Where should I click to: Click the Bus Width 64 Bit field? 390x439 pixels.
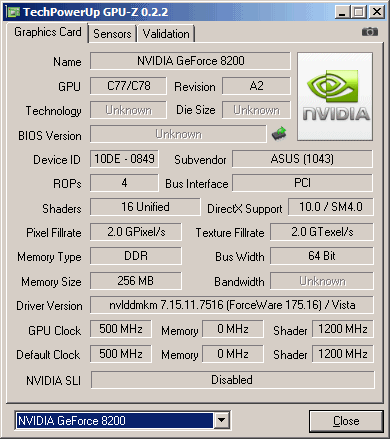tap(322, 256)
